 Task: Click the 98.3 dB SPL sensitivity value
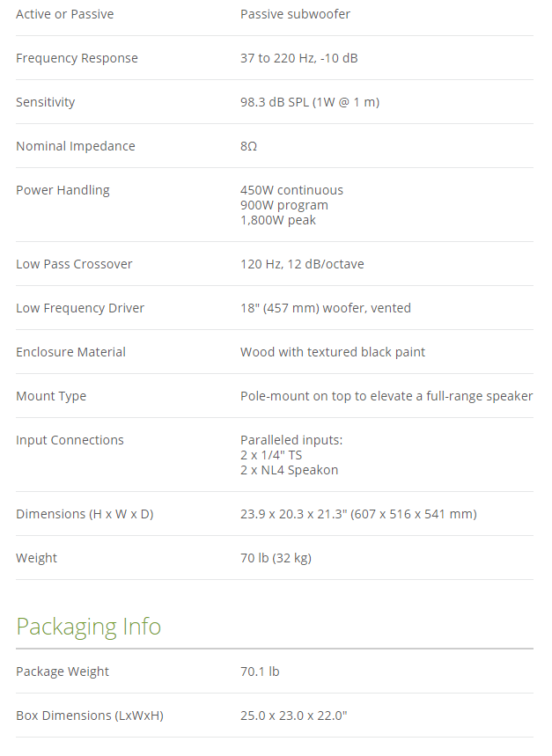coord(310,102)
